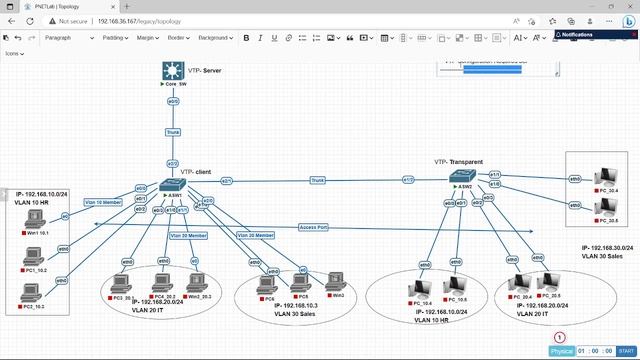Open the Margin dropdown
This screenshot has height=360, width=640.
pyautogui.click(x=147, y=38)
